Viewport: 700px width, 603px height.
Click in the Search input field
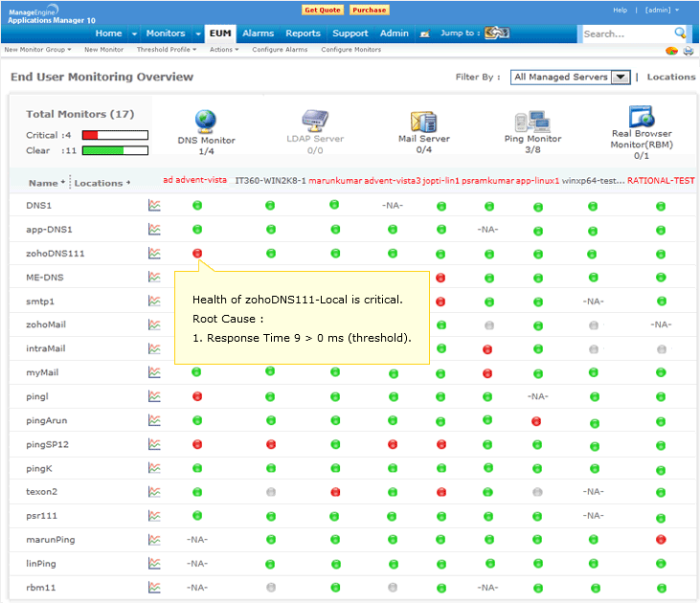point(627,33)
